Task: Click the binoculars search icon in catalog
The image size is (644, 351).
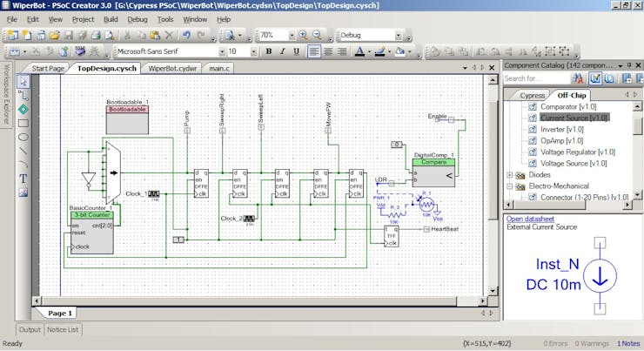Action: [x=578, y=78]
